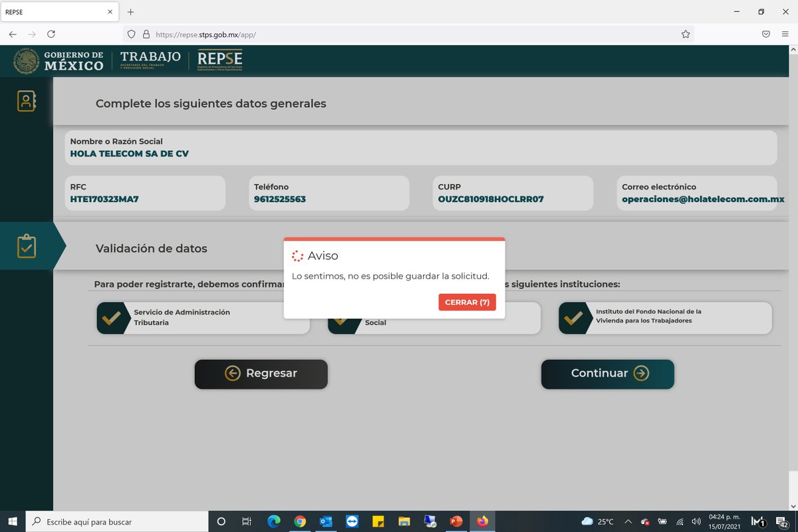This screenshot has width=798, height=532.
Task: Launch Microsoft Edge from the taskbar
Action: pos(274,521)
